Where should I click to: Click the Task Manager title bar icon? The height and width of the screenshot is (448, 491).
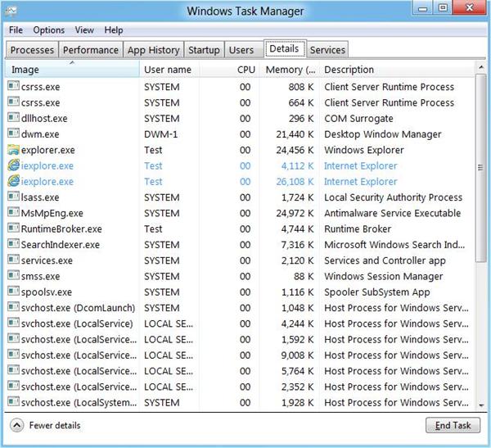[x=11, y=11]
